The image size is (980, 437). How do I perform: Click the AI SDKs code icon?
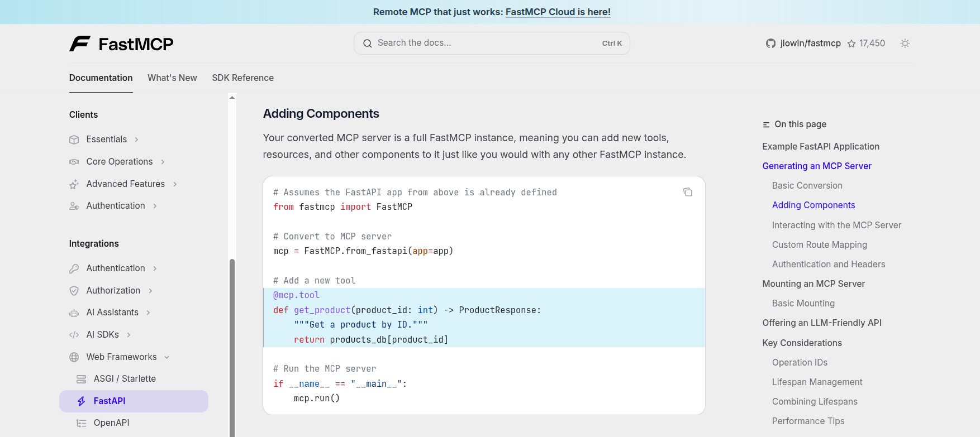[x=74, y=335]
